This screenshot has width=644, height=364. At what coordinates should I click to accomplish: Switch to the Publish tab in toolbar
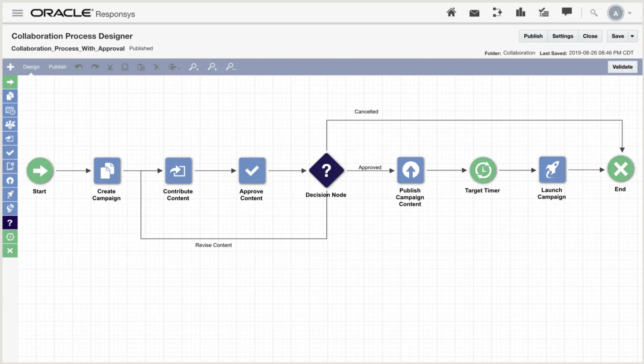point(57,67)
